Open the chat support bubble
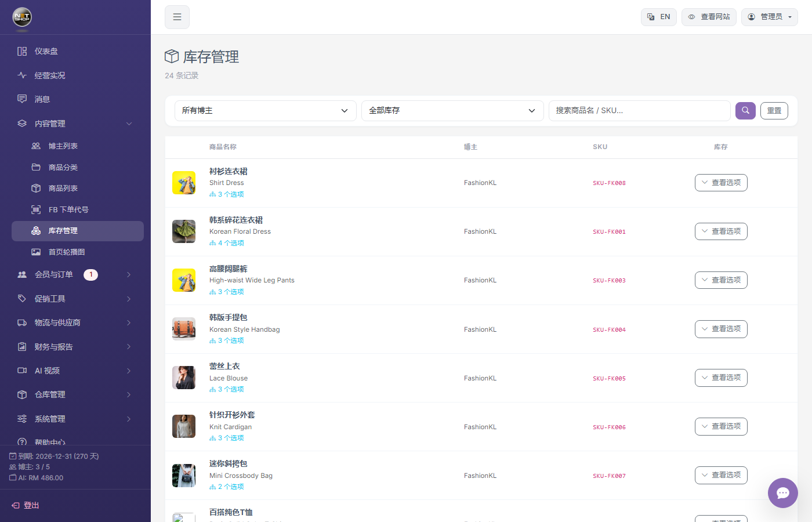The height and width of the screenshot is (522, 812). tap(783, 493)
